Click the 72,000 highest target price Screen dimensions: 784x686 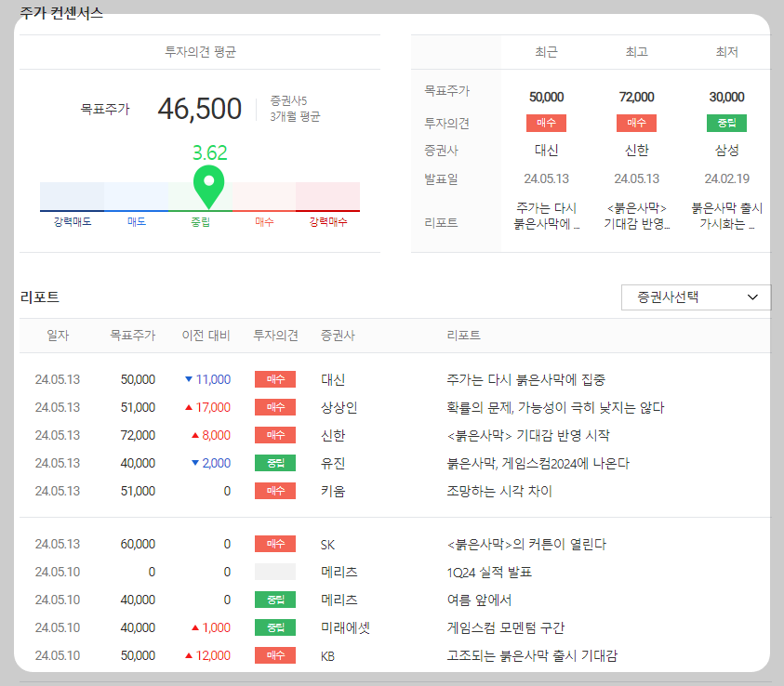pos(636,97)
